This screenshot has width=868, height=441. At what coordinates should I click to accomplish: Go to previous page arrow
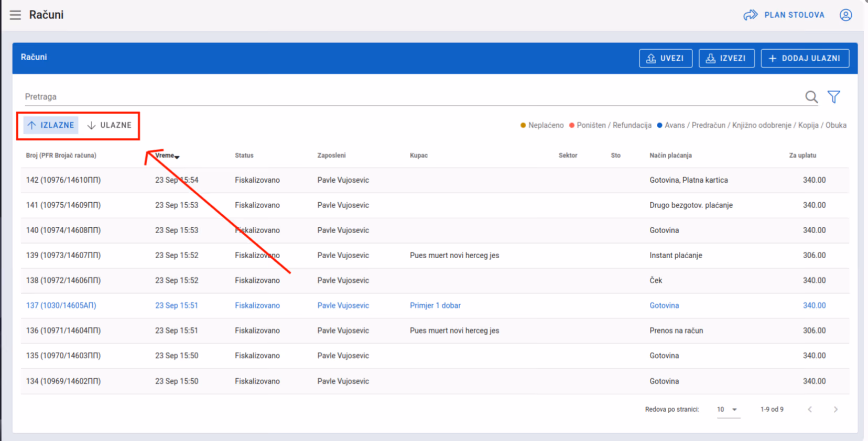pos(810,410)
